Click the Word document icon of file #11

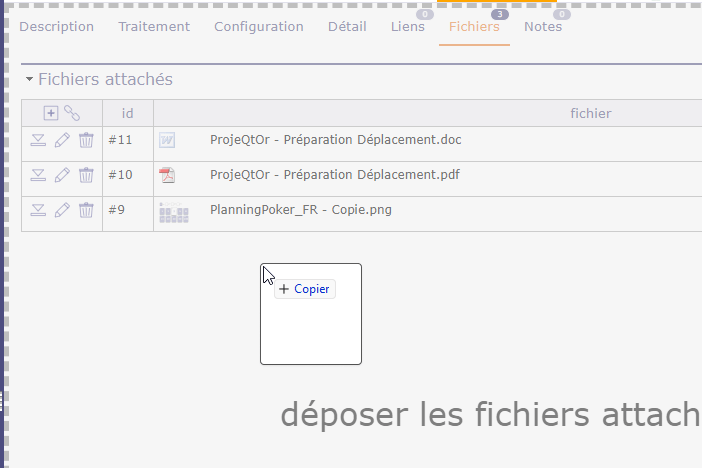click(167, 140)
